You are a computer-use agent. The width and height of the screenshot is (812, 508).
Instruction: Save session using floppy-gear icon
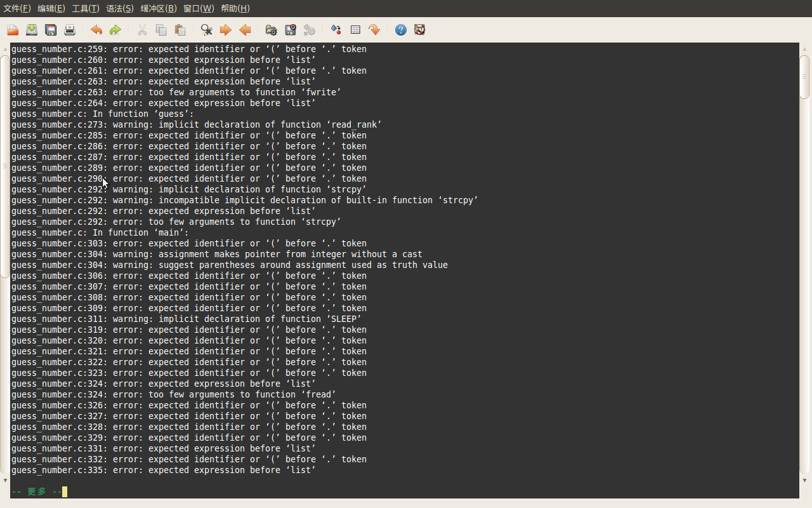coord(291,30)
